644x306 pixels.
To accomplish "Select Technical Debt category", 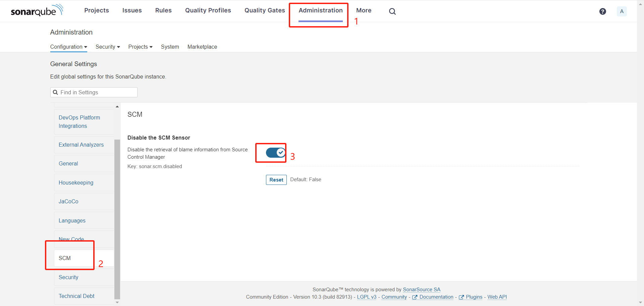I will pyautogui.click(x=84, y=296).
